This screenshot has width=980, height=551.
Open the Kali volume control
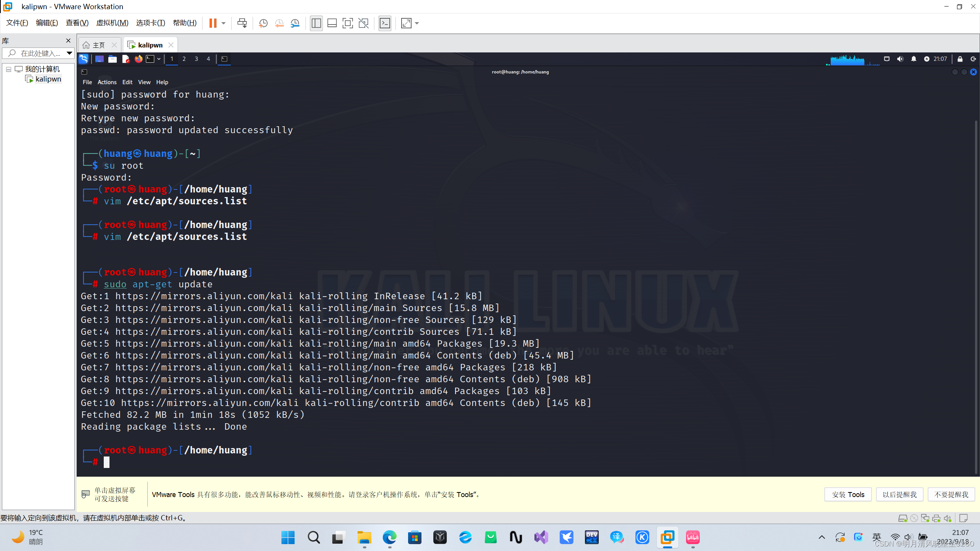[x=900, y=59]
